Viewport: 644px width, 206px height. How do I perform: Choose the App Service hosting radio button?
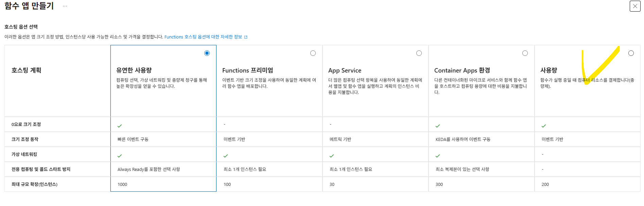pos(419,53)
